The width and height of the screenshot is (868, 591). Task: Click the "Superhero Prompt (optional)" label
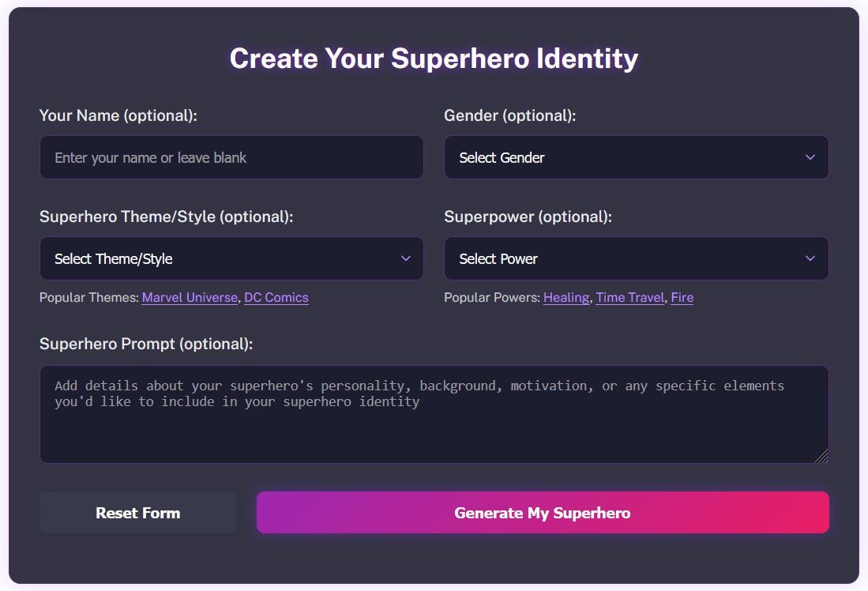tap(146, 344)
